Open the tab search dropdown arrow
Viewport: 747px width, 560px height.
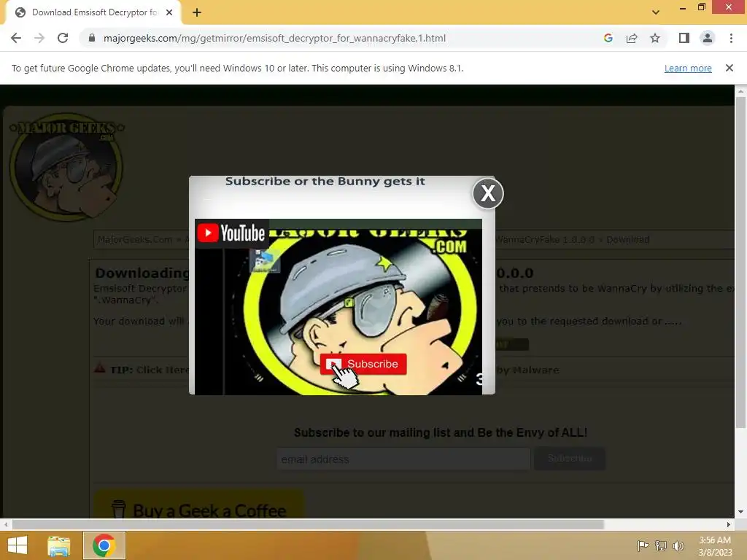pyautogui.click(x=656, y=12)
